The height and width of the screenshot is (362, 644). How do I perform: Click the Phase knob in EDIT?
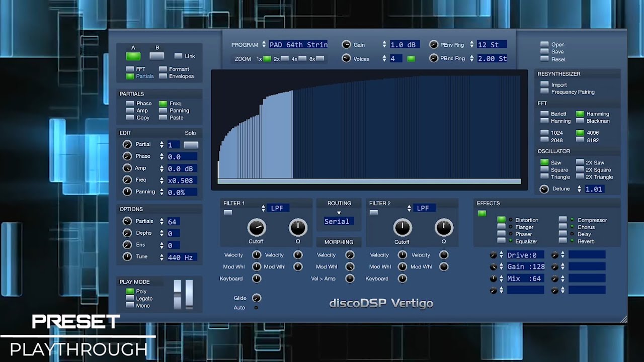(x=127, y=156)
